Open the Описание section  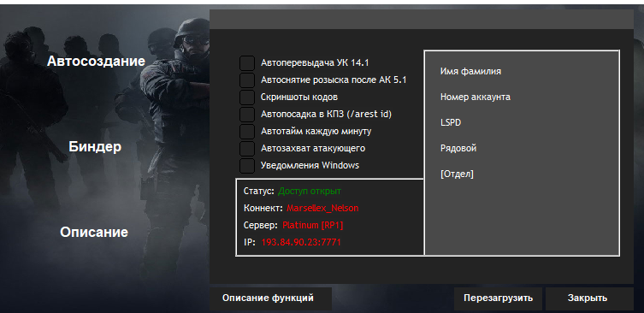pos(94,232)
